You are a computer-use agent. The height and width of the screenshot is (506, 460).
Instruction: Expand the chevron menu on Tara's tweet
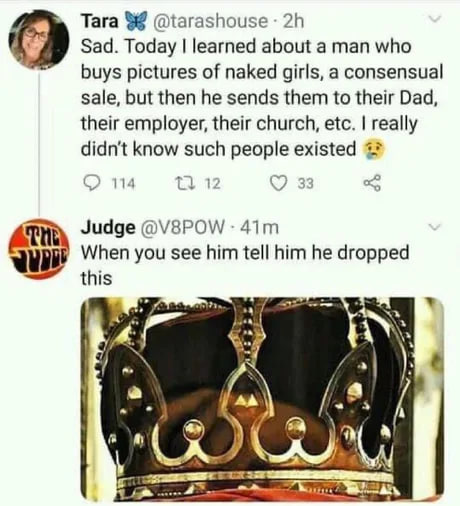coord(435,18)
